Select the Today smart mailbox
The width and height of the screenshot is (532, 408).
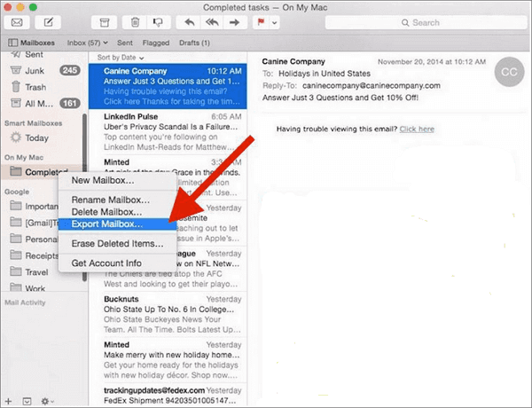[x=43, y=137]
